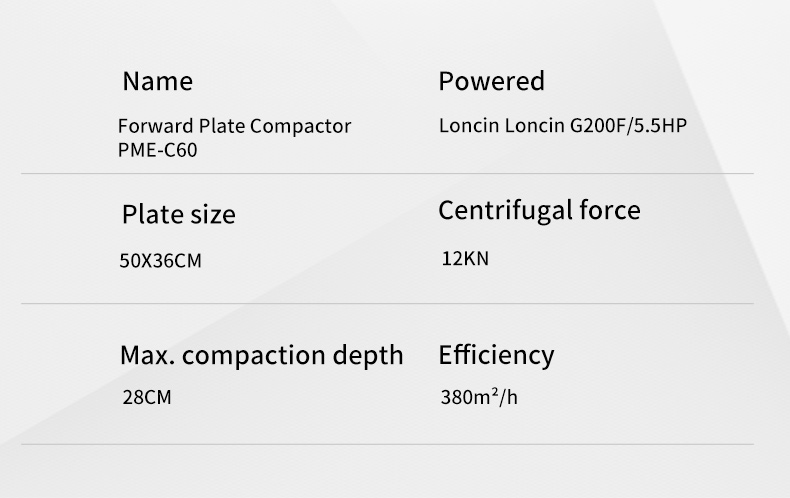Click the "Max. compaction depth" heading
This screenshot has height=498, width=790.
point(261,355)
